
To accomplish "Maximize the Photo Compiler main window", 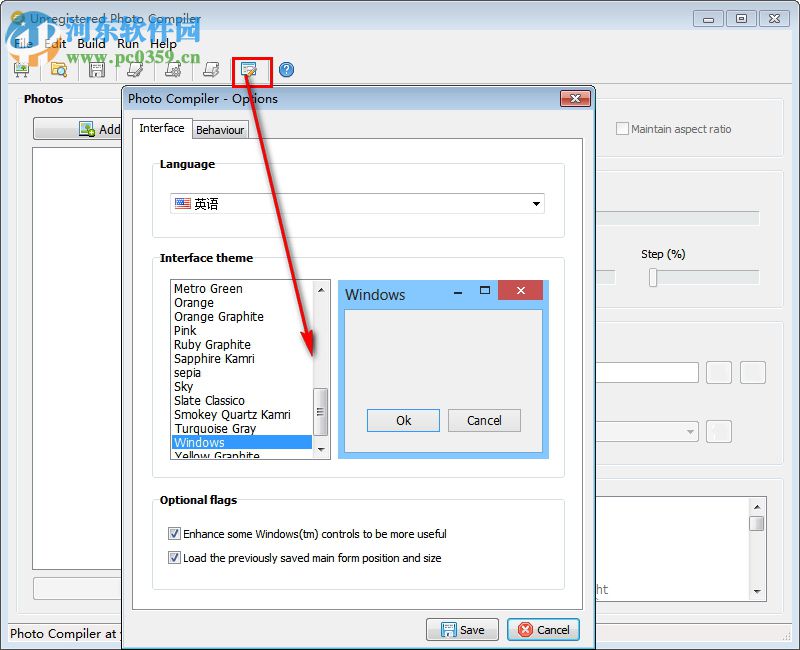I will point(741,19).
